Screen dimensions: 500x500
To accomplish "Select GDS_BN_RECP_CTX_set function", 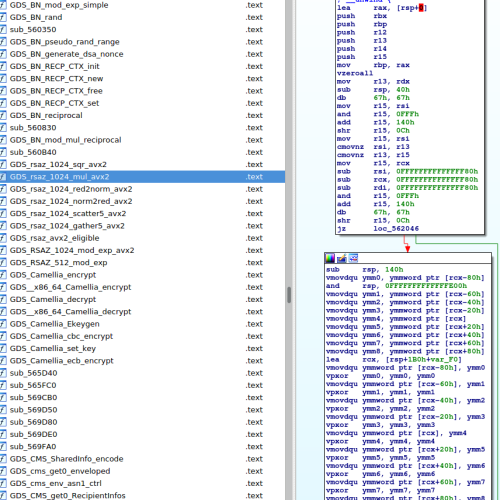I will click(x=142, y=103).
